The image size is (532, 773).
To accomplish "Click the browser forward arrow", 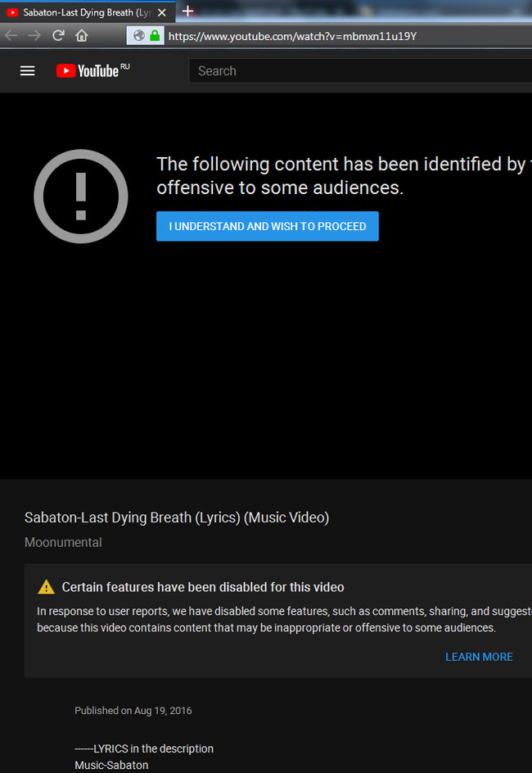I will coord(34,35).
